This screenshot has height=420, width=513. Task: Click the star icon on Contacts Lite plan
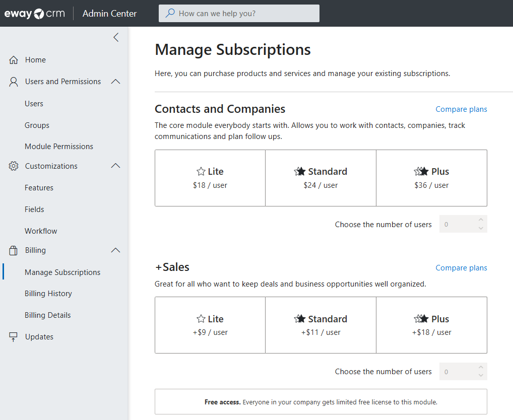pos(201,171)
